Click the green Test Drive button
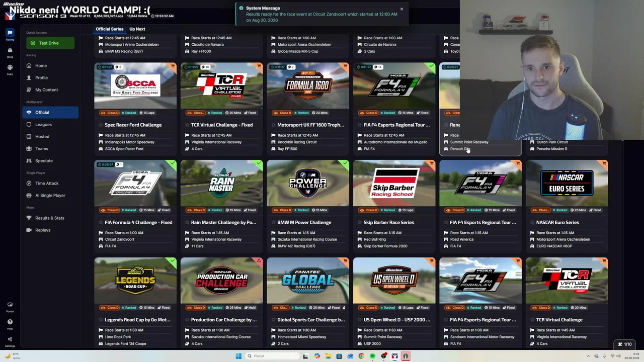This screenshot has width=644, height=362. tap(50, 43)
